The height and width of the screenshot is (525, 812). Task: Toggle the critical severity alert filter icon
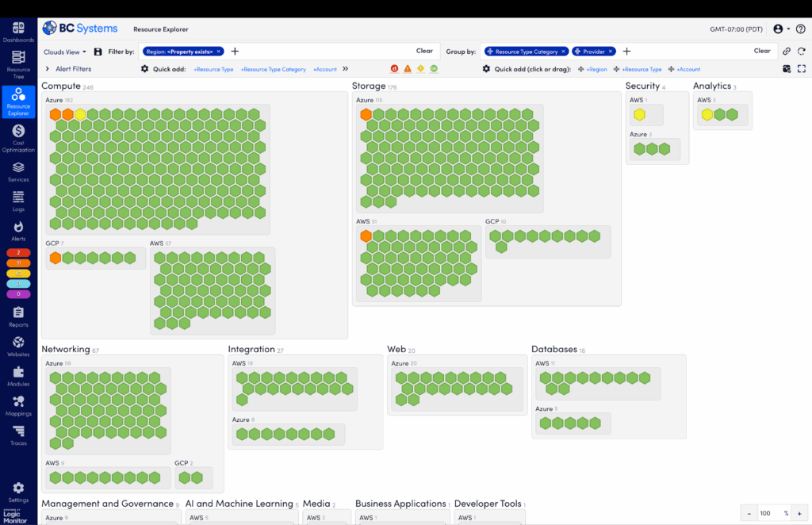(394, 69)
